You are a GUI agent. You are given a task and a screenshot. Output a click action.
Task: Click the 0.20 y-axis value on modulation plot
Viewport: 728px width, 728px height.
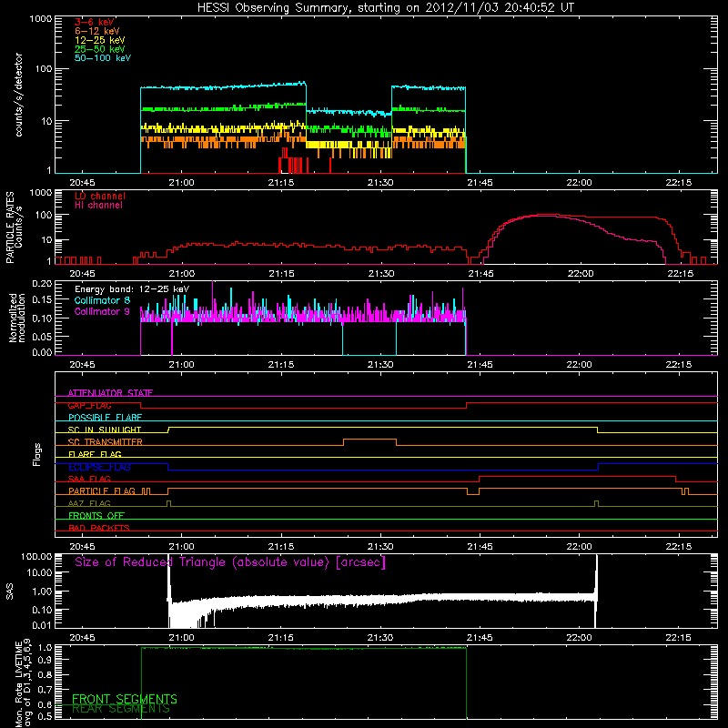(42, 283)
